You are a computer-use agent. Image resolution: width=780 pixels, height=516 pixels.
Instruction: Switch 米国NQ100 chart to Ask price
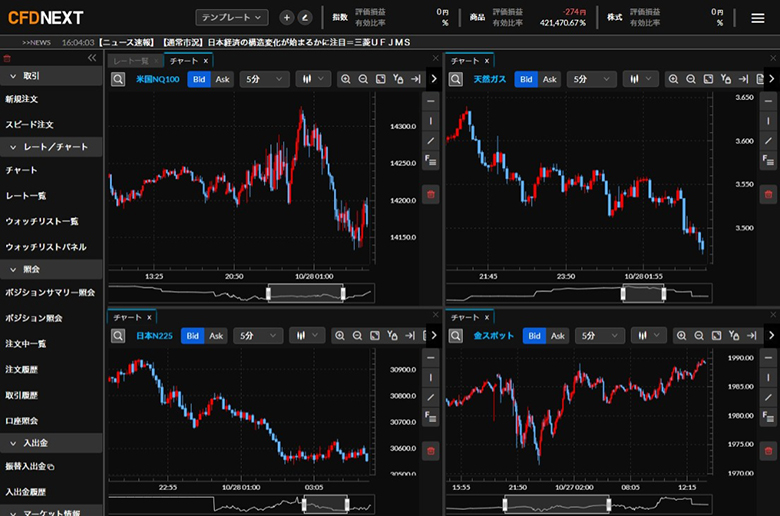point(222,79)
